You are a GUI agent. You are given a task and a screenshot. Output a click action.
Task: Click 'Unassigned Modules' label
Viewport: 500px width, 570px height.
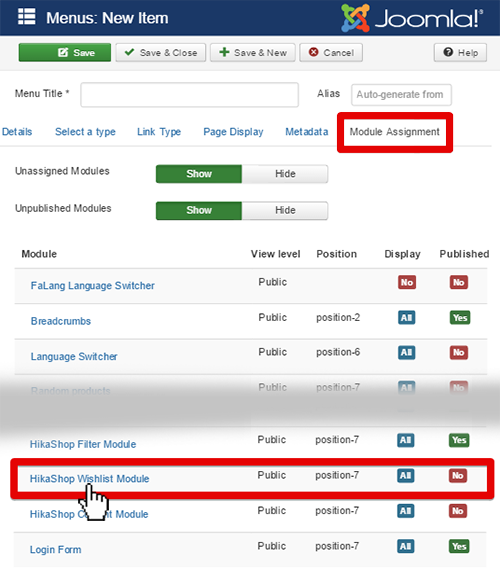click(62, 171)
